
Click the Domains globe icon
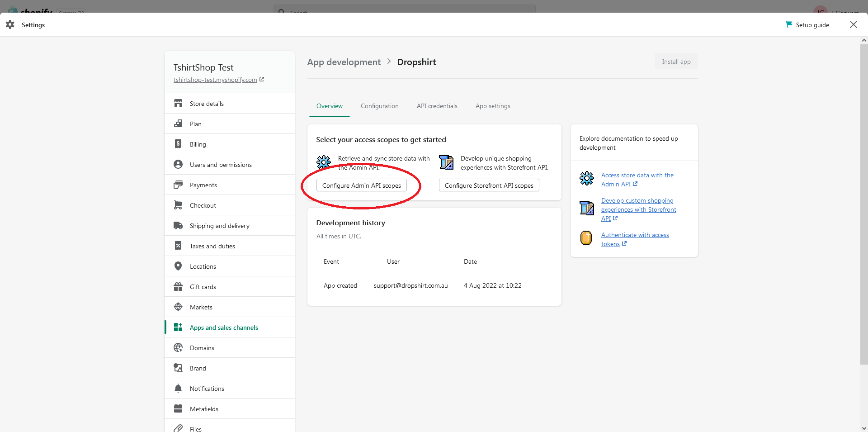178,348
